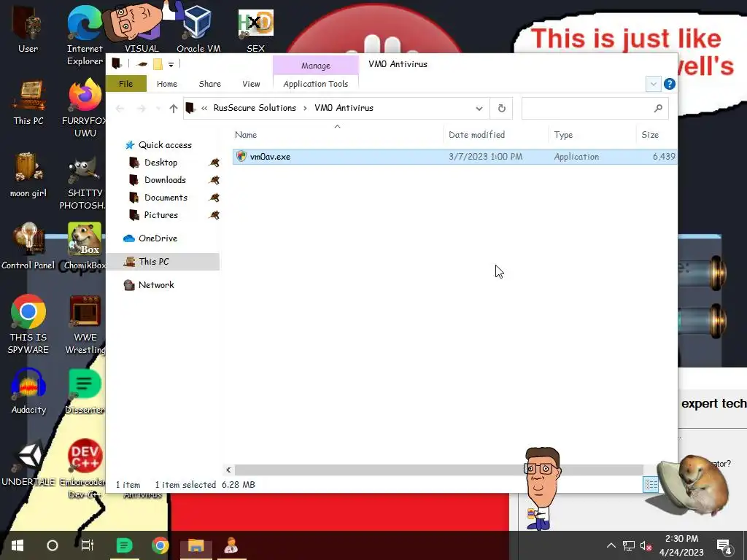Launch Chrome shortcut labeled THIS IS SPYWARE
Image resolution: width=747 pixels, height=560 pixels.
point(28,324)
